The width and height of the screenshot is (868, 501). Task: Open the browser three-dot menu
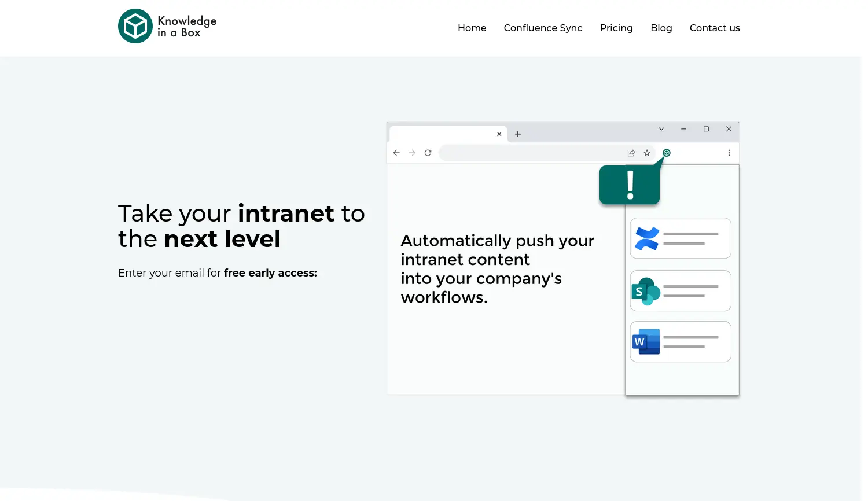point(729,153)
